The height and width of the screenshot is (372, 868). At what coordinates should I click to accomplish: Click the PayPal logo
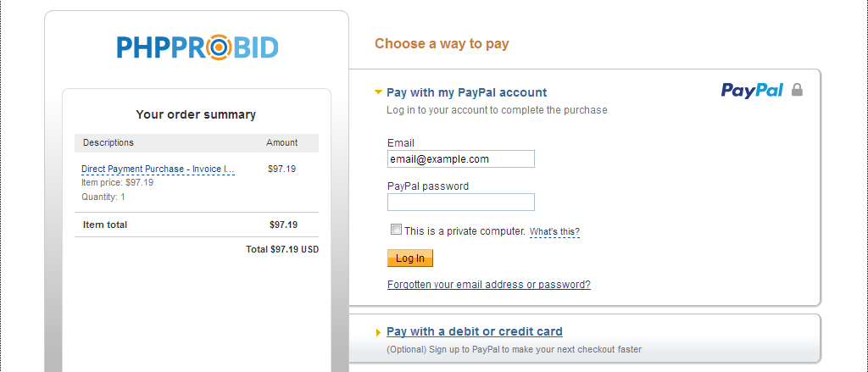tap(752, 91)
